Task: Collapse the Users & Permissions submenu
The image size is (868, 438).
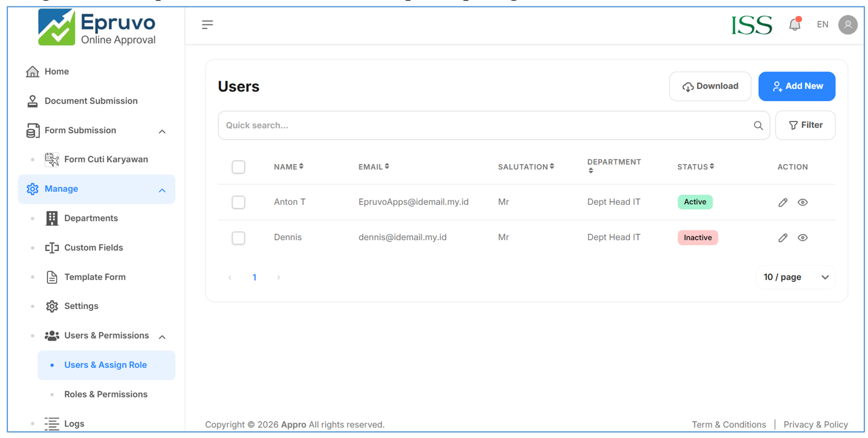Action: click(162, 337)
